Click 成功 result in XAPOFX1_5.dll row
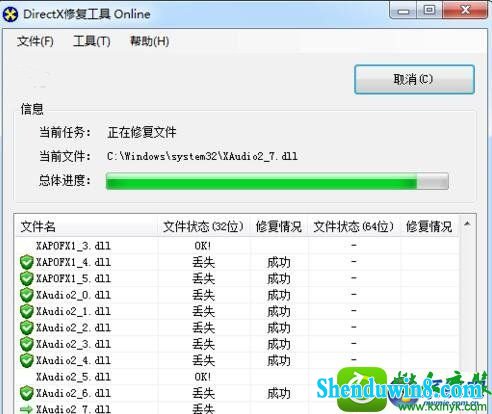 click(279, 279)
